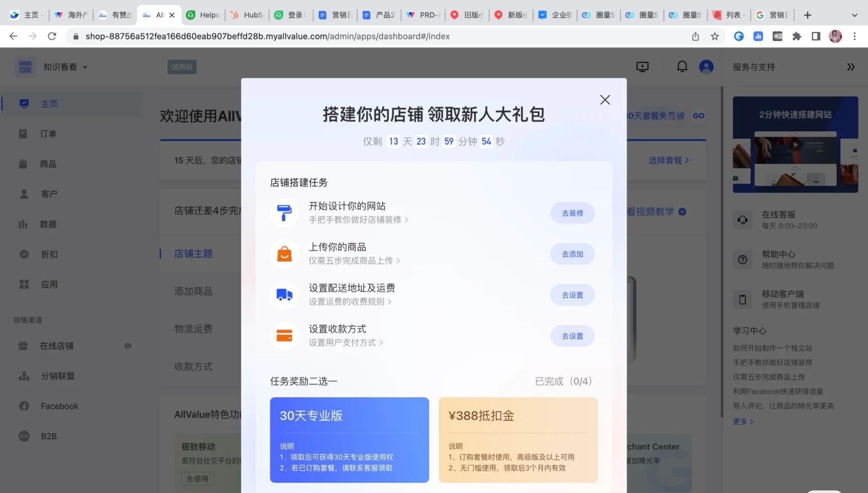Open the user account avatar

[706, 67]
